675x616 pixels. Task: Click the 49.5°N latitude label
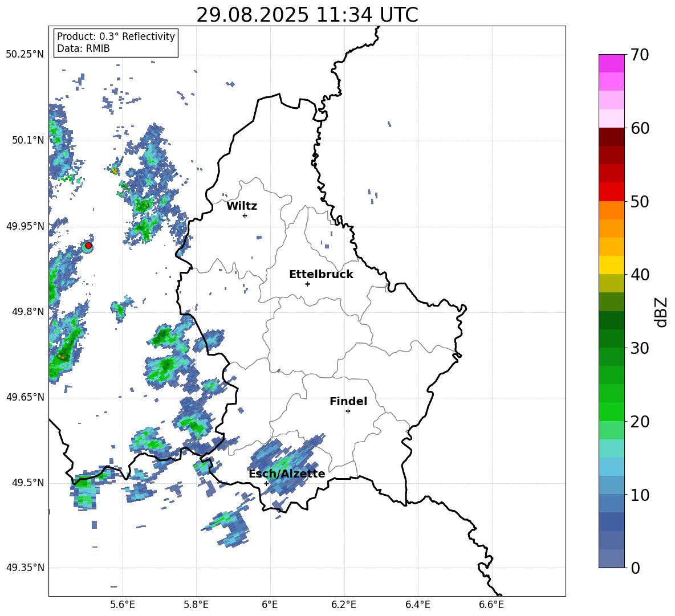[28, 483]
